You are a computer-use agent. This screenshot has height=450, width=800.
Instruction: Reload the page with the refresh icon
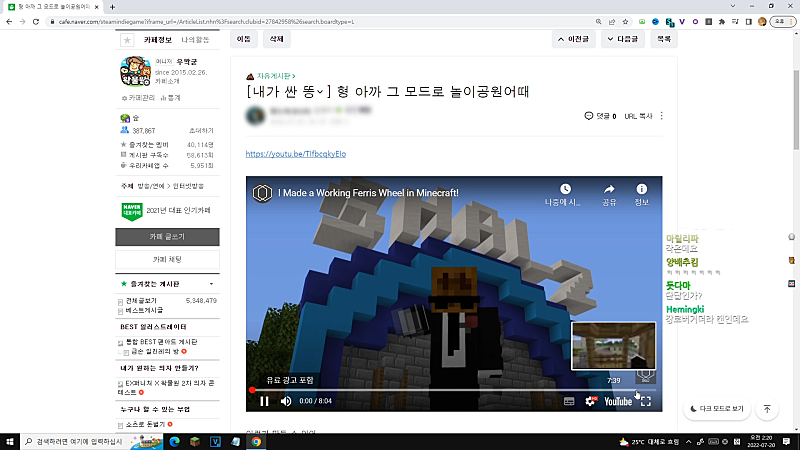pos(36,21)
